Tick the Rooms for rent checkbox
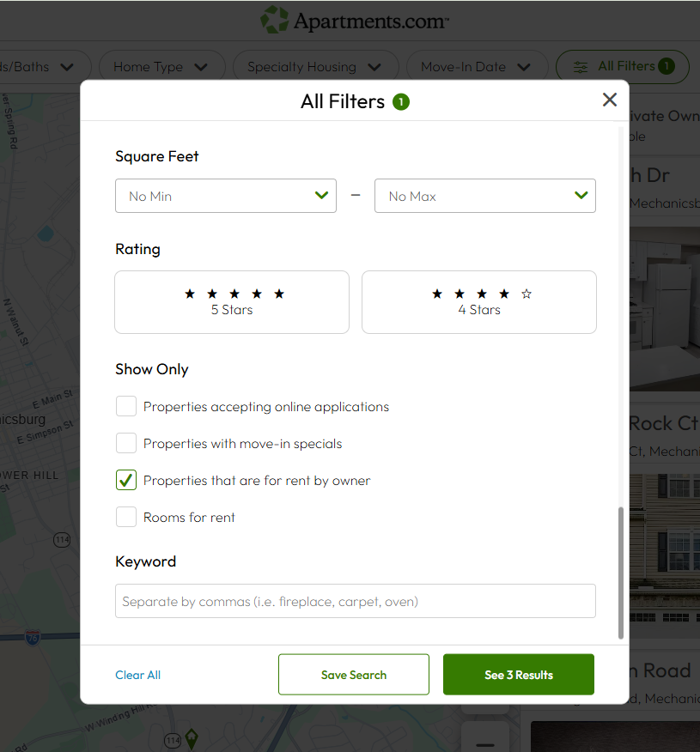The width and height of the screenshot is (700, 752). [126, 517]
